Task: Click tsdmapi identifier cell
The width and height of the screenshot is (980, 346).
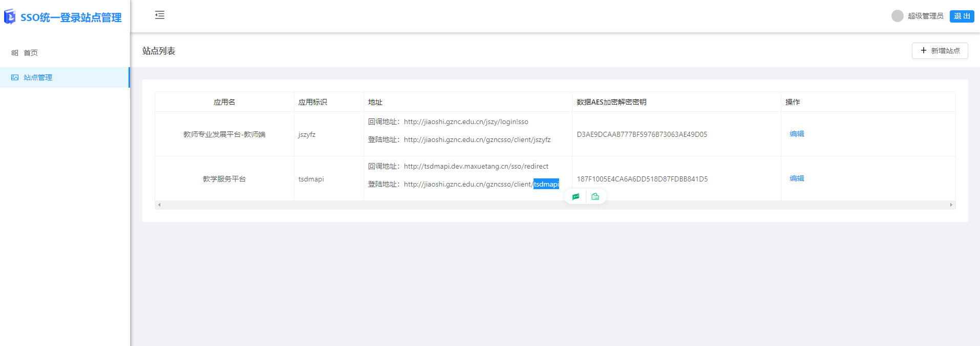Action: (329, 179)
